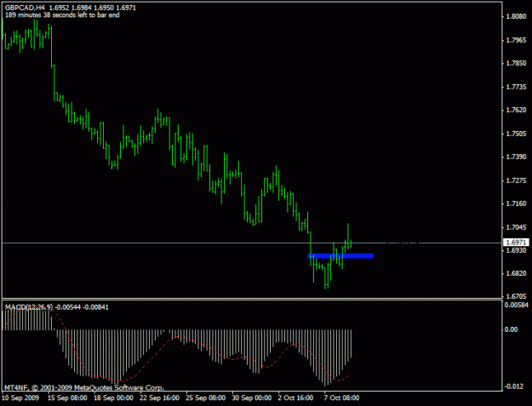The image size is (532, 406).
Task: Click the 30 Sep 00:00 time label
Action: 252,397
